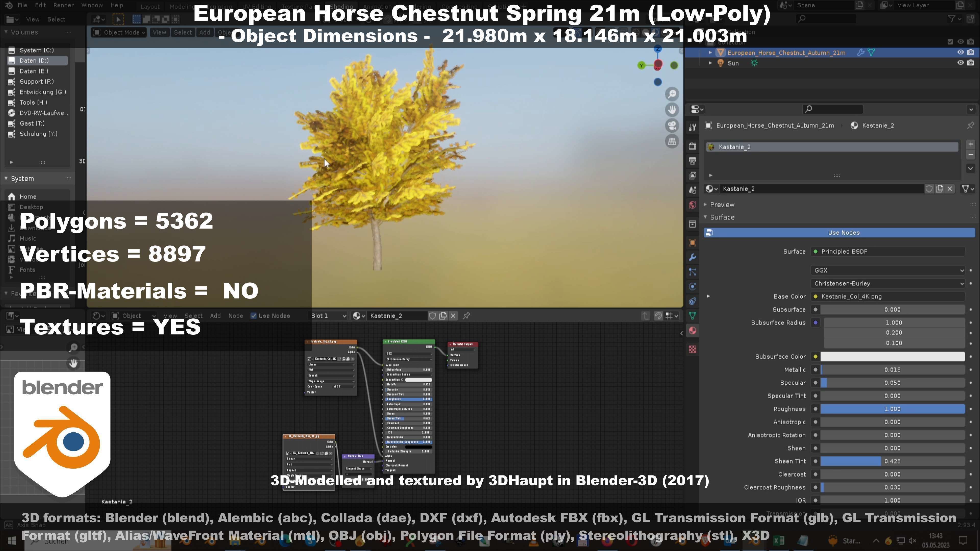Open the Christensen-Burley subsurface method dropdown
This screenshot has width=980, height=551.
[888, 283]
